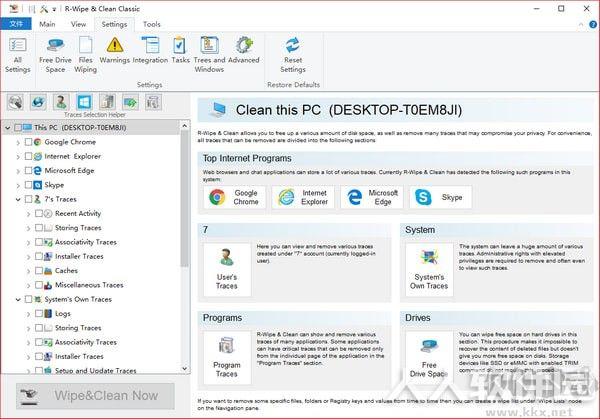
Task: Check the Skype checkbox in tree
Action: click(28, 185)
